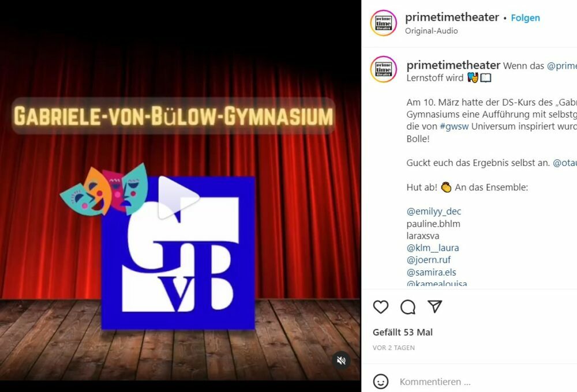Share the post with paper plane icon

[x=434, y=306]
